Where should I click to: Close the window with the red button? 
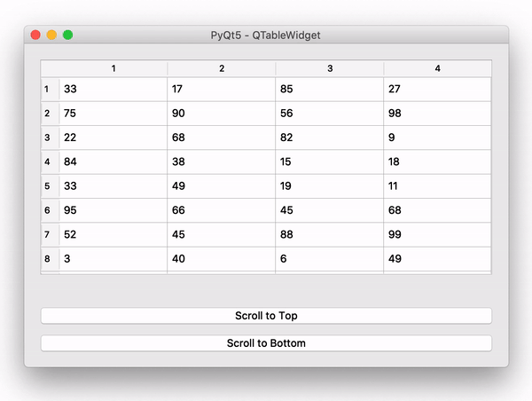click(x=35, y=35)
